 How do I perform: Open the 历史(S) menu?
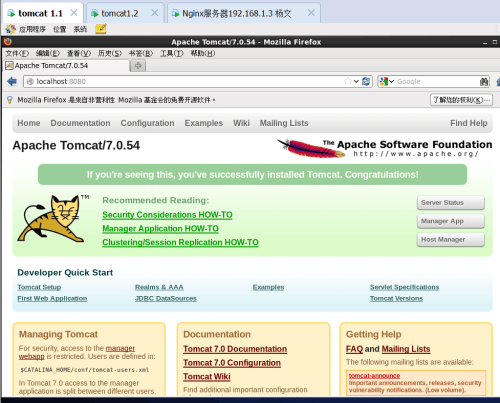[x=110, y=53]
